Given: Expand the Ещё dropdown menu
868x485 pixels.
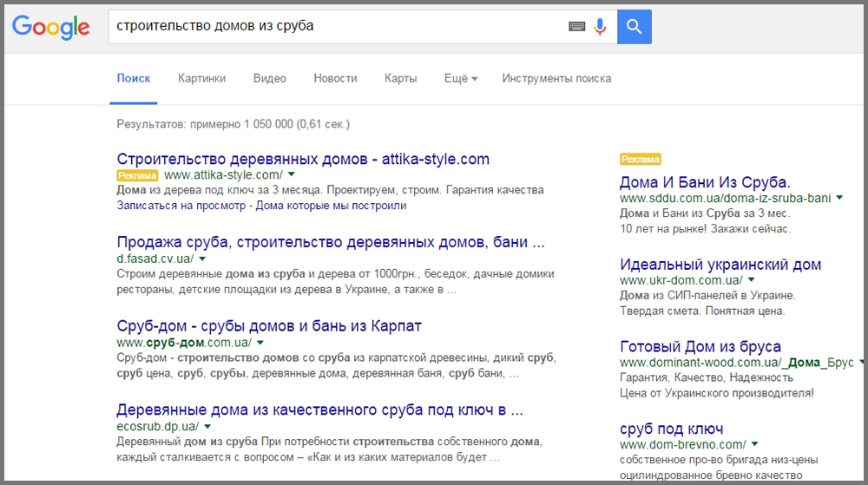Looking at the screenshot, I should [x=461, y=78].
